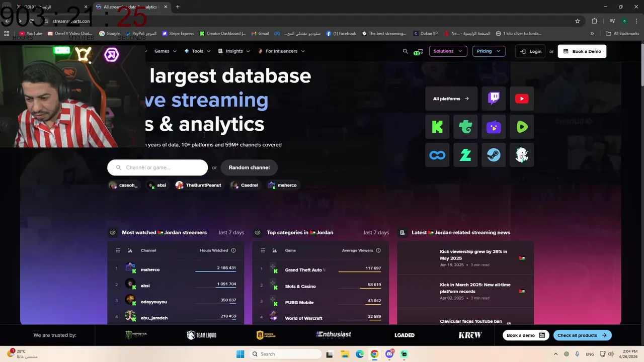Click the Windows taskbar Search box
The width and height of the screenshot is (644, 362).
285,354
